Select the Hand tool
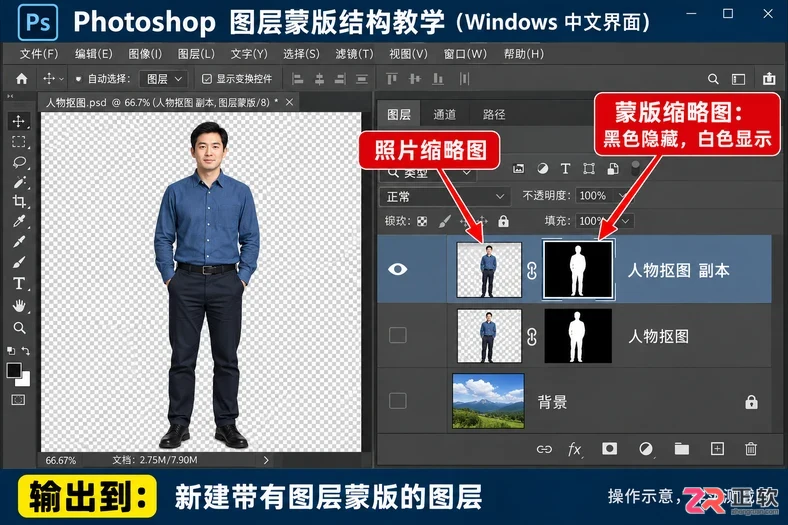This screenshot has width=788, height=525. 19,305
